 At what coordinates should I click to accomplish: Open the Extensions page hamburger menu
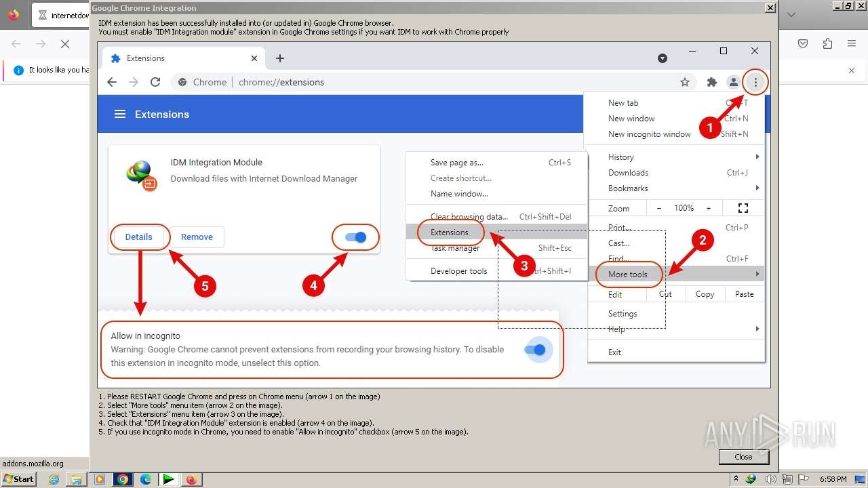coord(120,114)
